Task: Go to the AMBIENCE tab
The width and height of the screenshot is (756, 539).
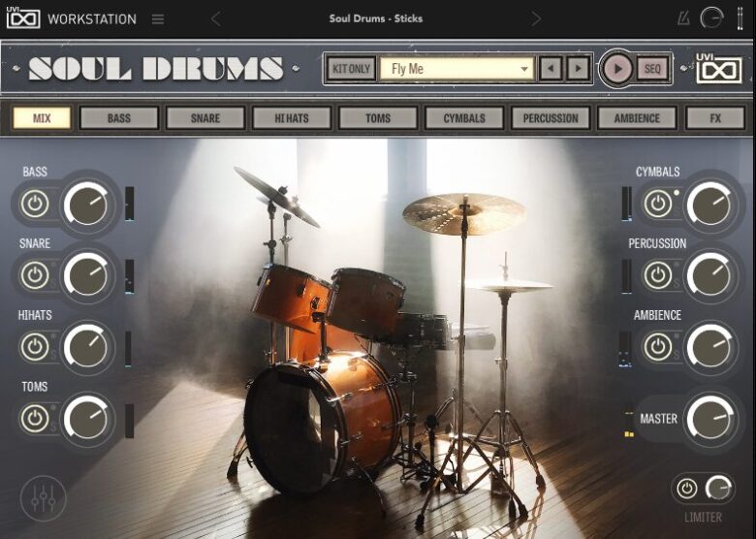Action: click(x=637, y=118)
